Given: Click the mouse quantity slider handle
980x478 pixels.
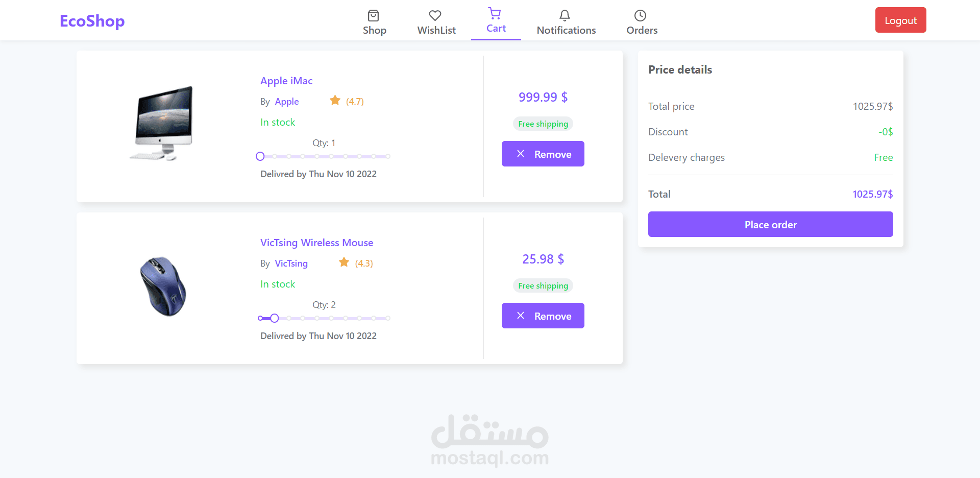Looking at the screenshot, I should 275,318.
